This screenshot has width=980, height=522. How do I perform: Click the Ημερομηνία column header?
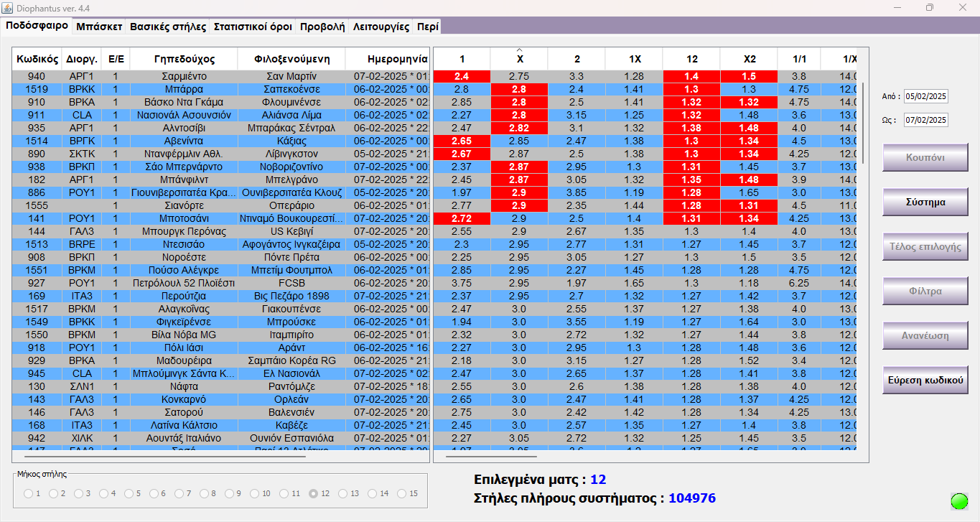click(x=387, y=59)
